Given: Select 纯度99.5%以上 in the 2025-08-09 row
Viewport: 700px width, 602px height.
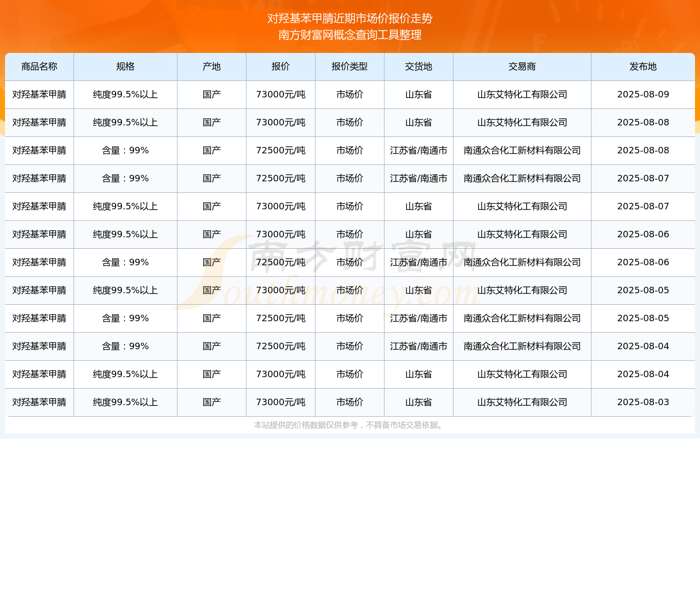Looking at the screenshot, I should [125, 94].
